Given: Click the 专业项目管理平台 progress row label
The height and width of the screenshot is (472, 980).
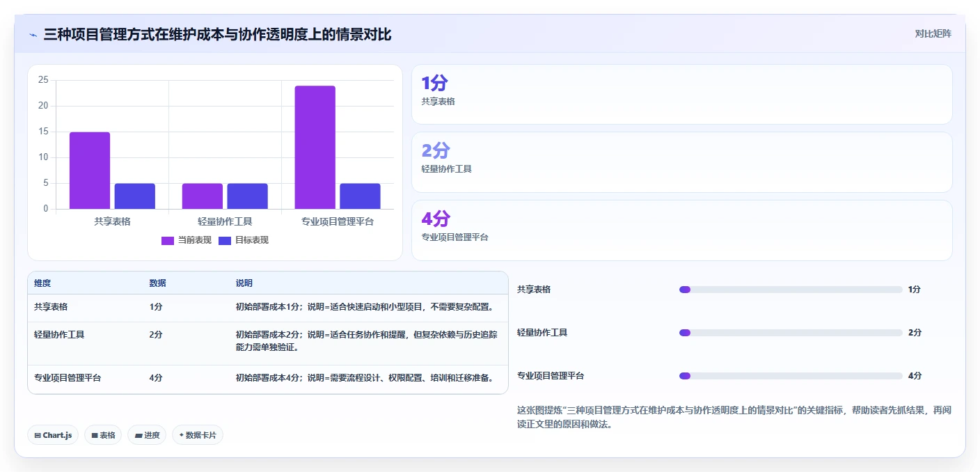Looking at the screenshot, I should point(551,376).
